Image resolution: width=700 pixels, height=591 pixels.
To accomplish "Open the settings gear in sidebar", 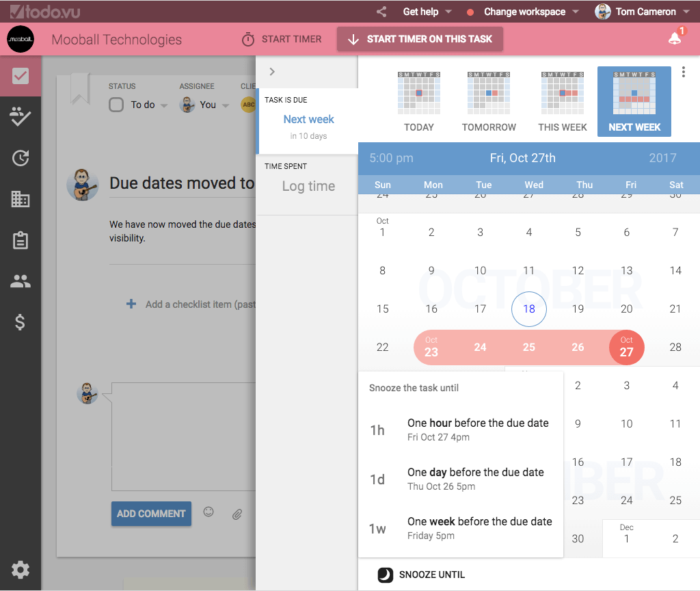I will [21, 570].
